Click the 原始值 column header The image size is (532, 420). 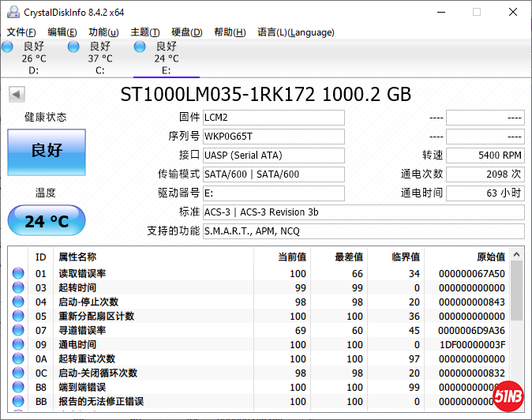[x=490, y=257]
